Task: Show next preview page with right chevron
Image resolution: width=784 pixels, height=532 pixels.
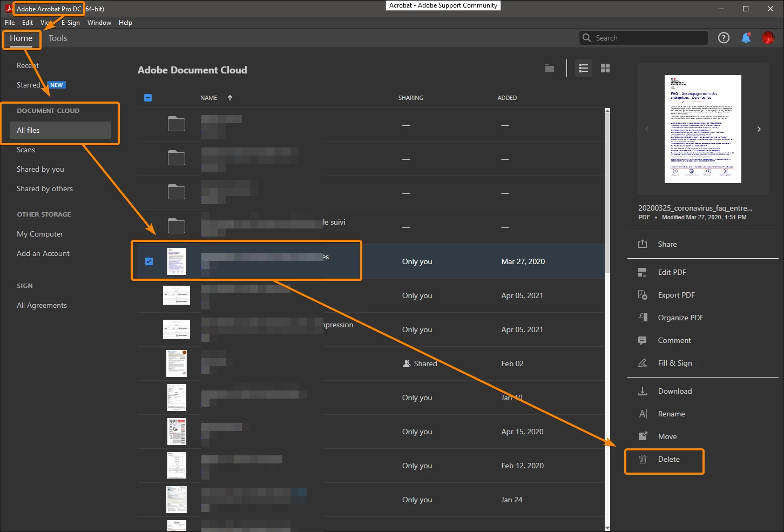Action: tap(759, 129)
